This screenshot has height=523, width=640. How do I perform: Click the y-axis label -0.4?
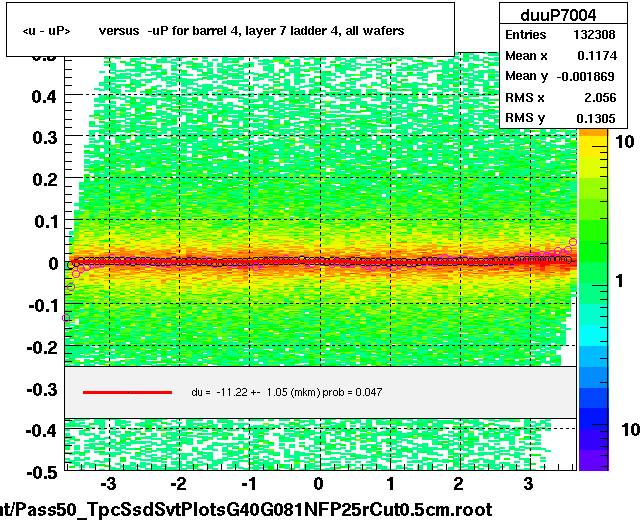(42, 430)
